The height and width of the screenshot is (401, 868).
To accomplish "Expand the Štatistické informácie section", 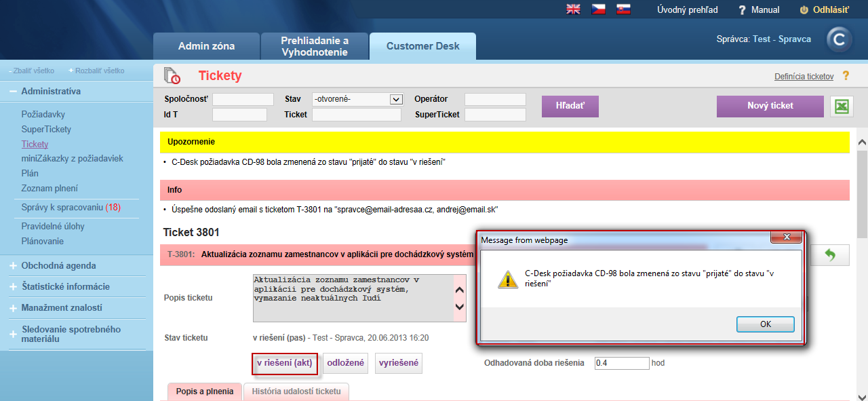I will point(13,287).
